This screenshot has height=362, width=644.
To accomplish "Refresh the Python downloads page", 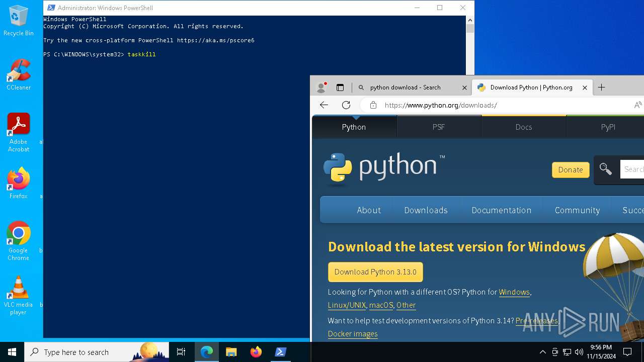I will [x=346, y=105].
